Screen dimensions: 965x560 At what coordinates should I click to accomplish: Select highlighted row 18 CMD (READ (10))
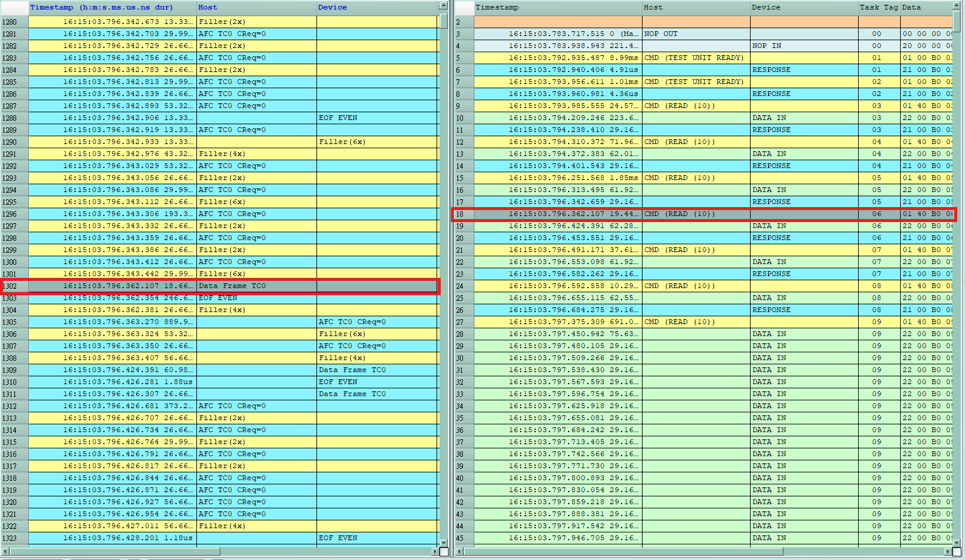click(704, 214)
